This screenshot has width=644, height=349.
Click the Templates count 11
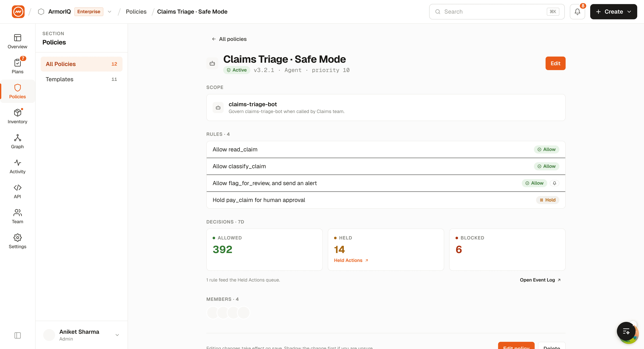click(114, 79)
